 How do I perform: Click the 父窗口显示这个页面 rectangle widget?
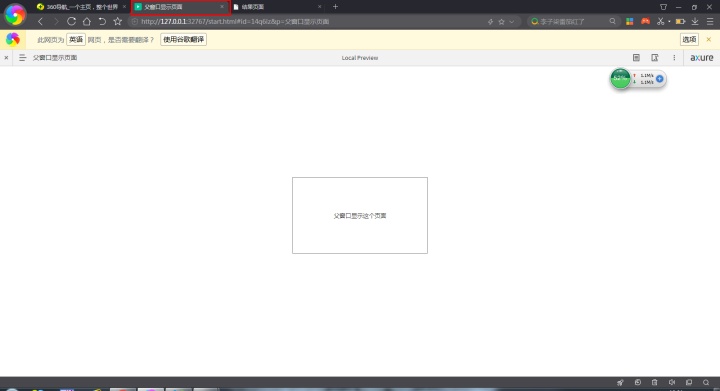360,215
